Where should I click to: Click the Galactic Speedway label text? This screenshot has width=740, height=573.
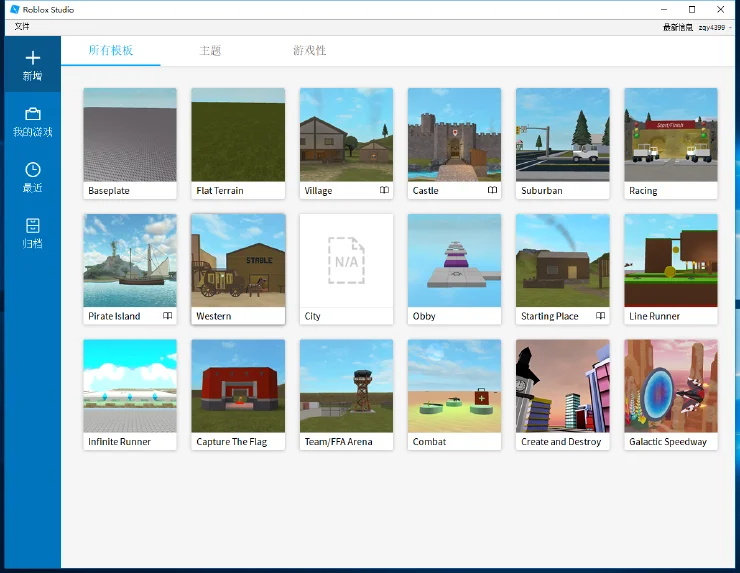668,442
